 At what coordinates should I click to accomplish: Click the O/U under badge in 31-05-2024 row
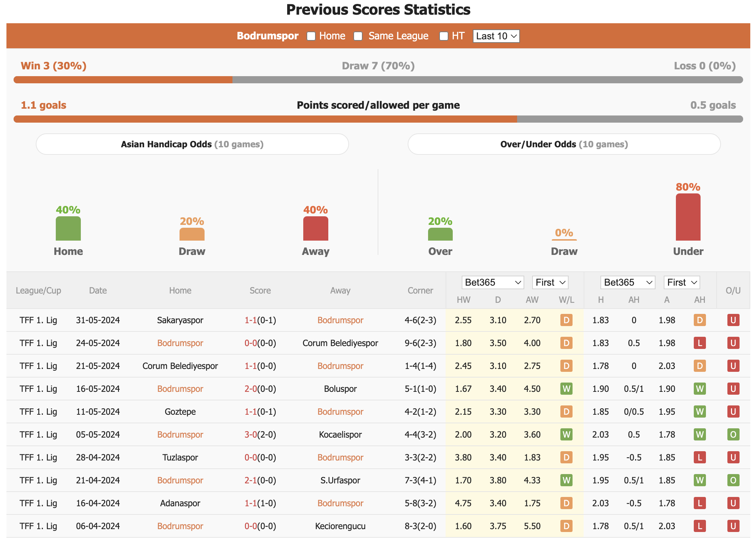pyautogui.click(x=733, y=320)
